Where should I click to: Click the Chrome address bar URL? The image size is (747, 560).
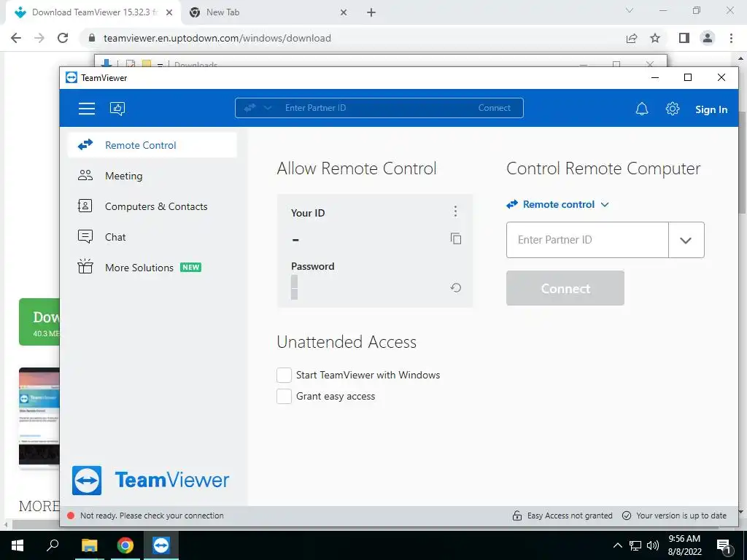217,38
